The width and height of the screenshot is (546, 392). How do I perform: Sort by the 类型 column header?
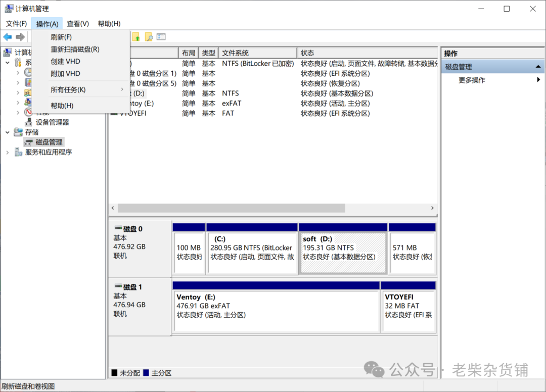[208, 53]
